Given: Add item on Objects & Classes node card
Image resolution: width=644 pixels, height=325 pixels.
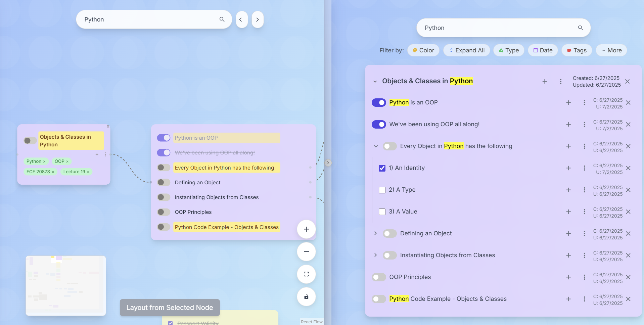Looking at the screenshot, I should point(97,154).
